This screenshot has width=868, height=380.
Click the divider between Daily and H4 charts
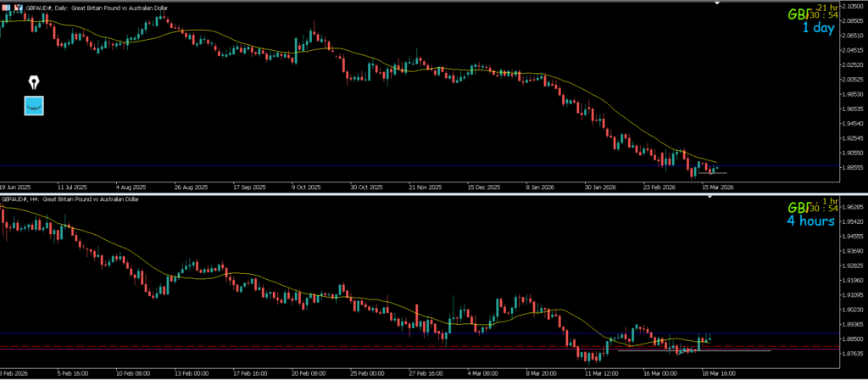pyautogui.click(x=434, y=193)
